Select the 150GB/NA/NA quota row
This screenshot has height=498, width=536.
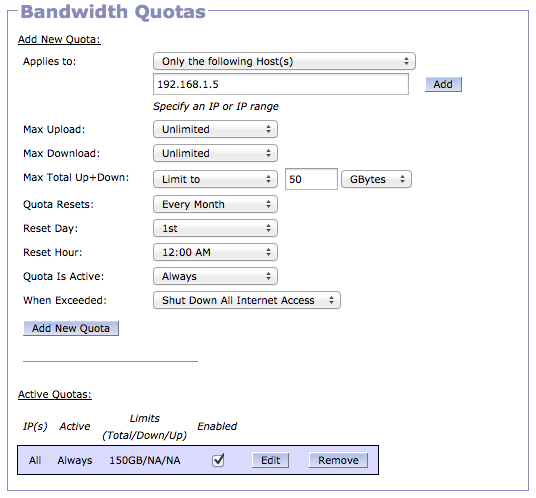[198, 460]
